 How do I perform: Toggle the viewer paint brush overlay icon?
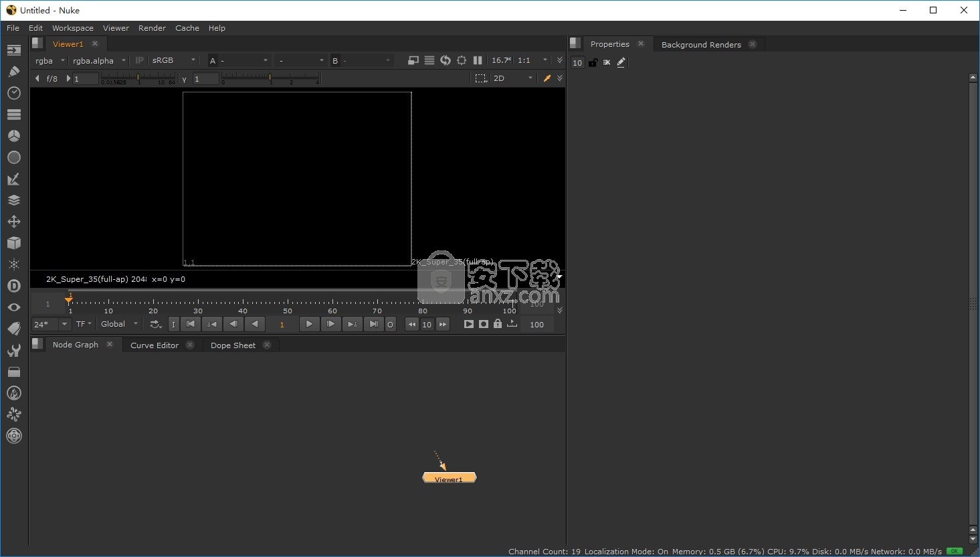(x=547, y=78)
